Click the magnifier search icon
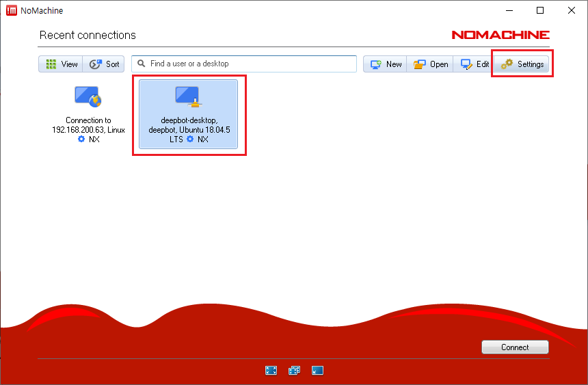The image size is (588, 385). [141, 64]
